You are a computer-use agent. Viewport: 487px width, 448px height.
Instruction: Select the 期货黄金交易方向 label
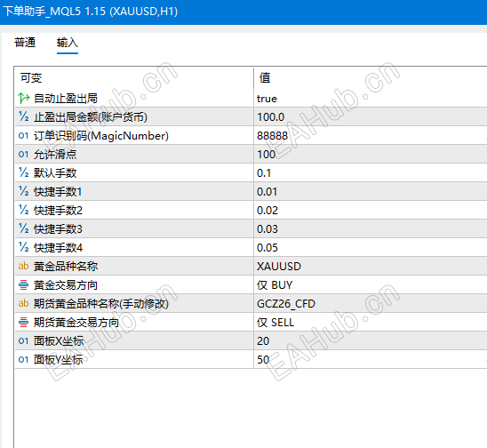[x=76, y=322]
